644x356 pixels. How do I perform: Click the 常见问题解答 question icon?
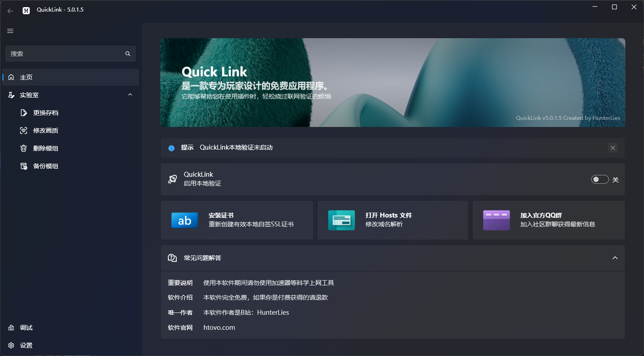(x=172, y=258)
